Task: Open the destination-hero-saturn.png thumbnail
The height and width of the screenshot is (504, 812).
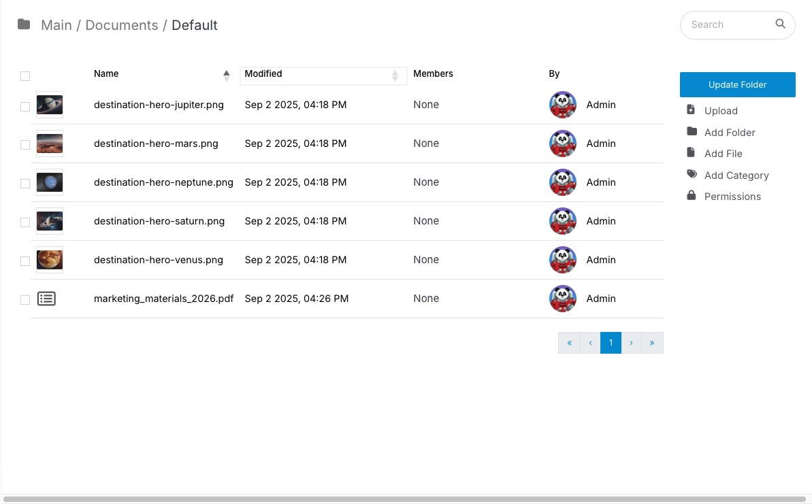Action: click(50, 221)
